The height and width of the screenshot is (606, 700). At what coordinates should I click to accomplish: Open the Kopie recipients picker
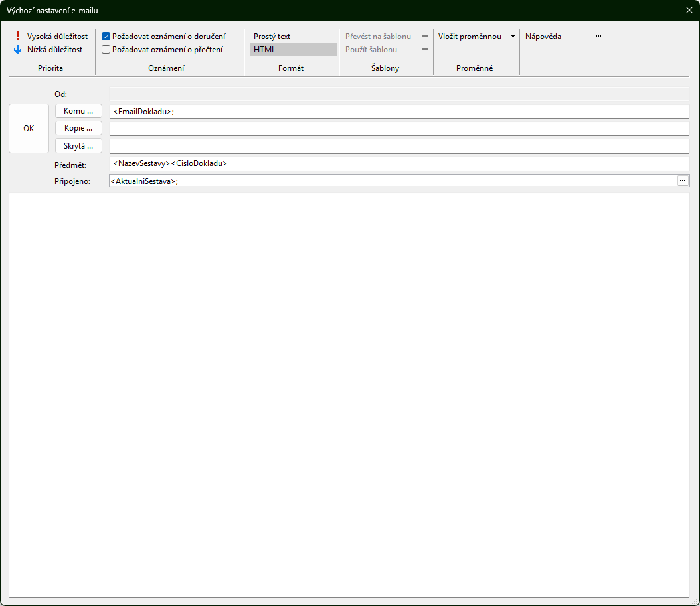pos(78,128)
